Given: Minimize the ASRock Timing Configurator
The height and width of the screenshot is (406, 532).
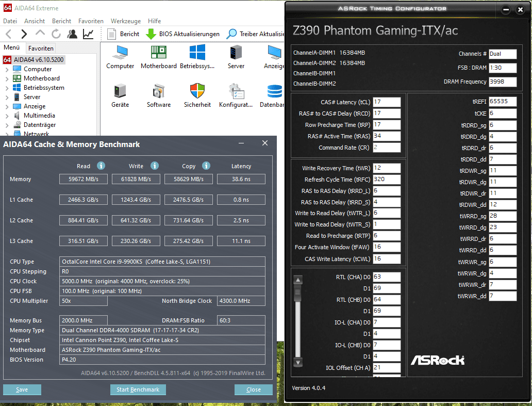Looking at the screenshot, I should coord(506,9).
